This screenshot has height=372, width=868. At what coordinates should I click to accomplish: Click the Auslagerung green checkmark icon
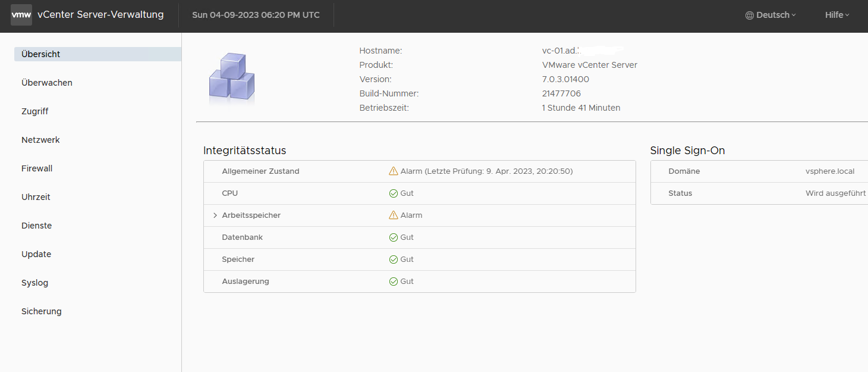(x=393, y=282)
